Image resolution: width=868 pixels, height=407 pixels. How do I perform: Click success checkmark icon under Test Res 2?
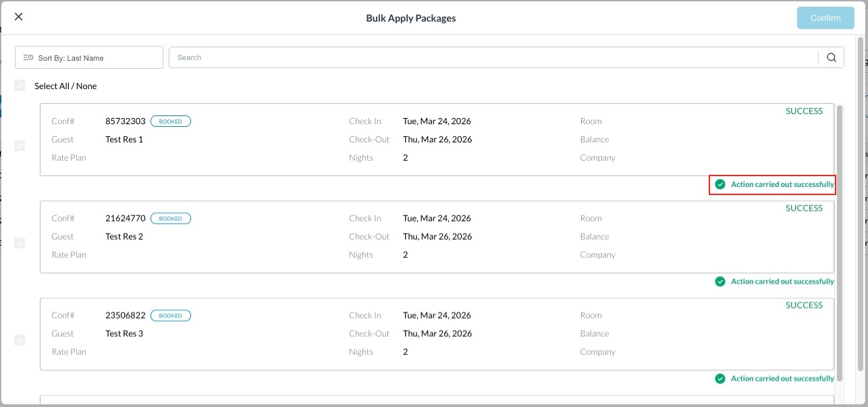pos(720,281)
